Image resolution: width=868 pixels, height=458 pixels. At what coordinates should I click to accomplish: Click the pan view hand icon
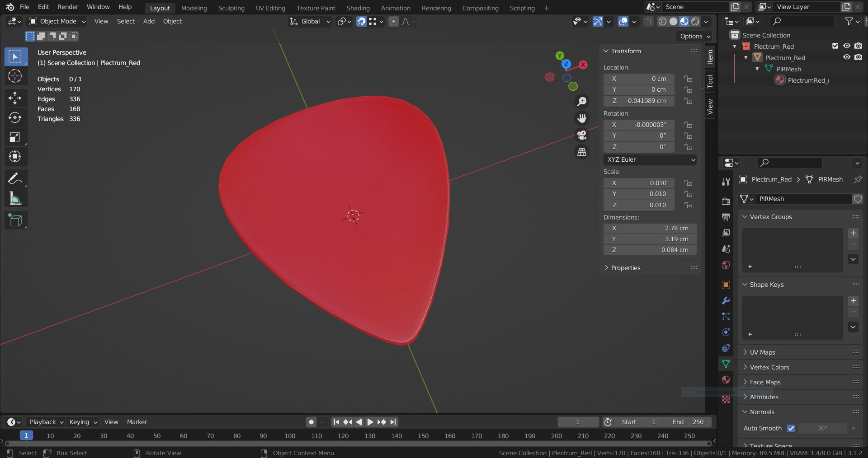click(x=582, y=118)
